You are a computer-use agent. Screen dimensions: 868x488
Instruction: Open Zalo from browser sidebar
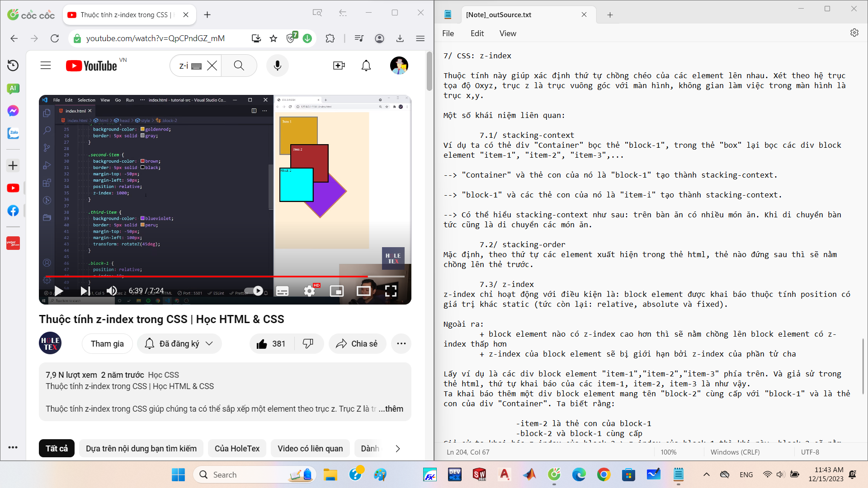[x=13, y=133]
